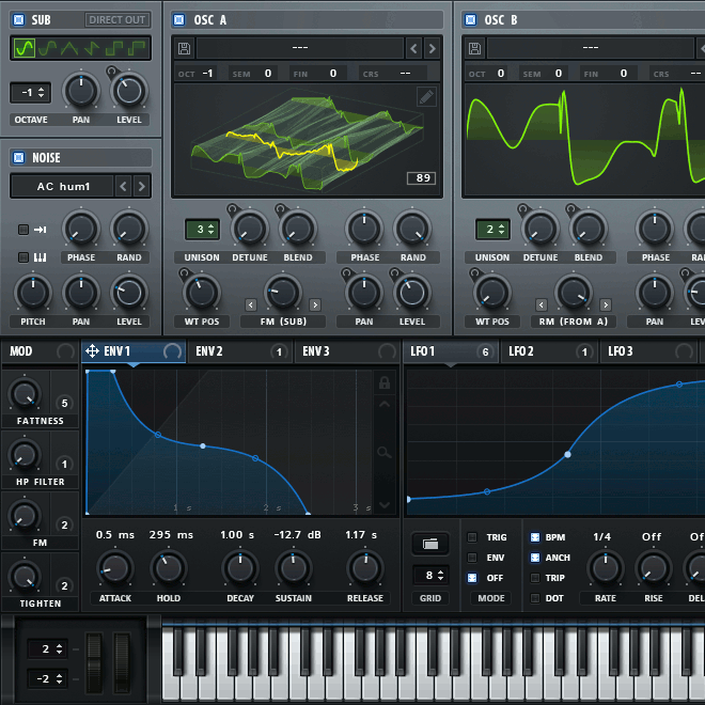
Task: Change SUB octave stepper
Action: [31, 93]
